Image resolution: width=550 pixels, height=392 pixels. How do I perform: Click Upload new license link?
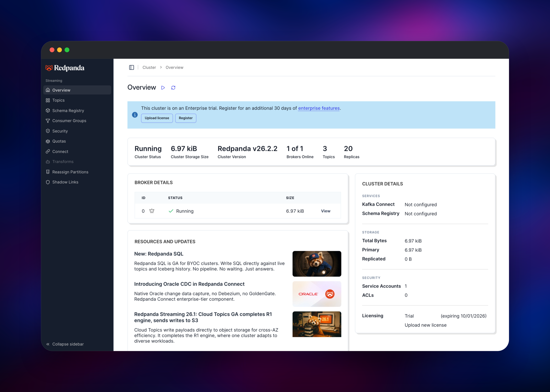click(x=426, y=325)
